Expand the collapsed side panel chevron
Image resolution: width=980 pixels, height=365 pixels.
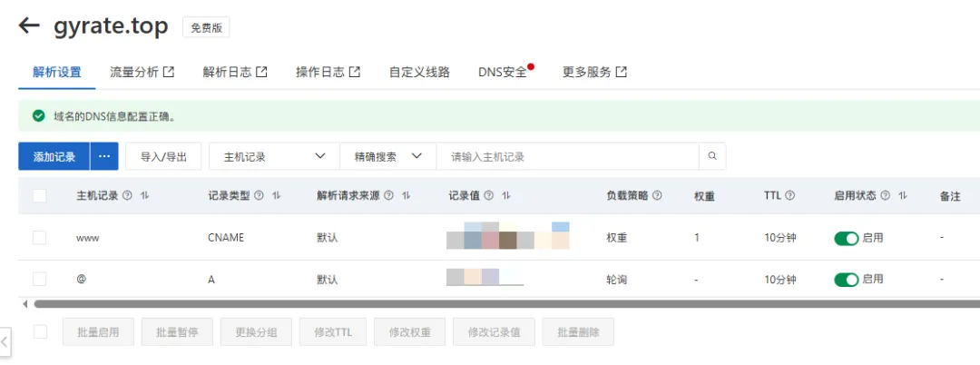5,342
